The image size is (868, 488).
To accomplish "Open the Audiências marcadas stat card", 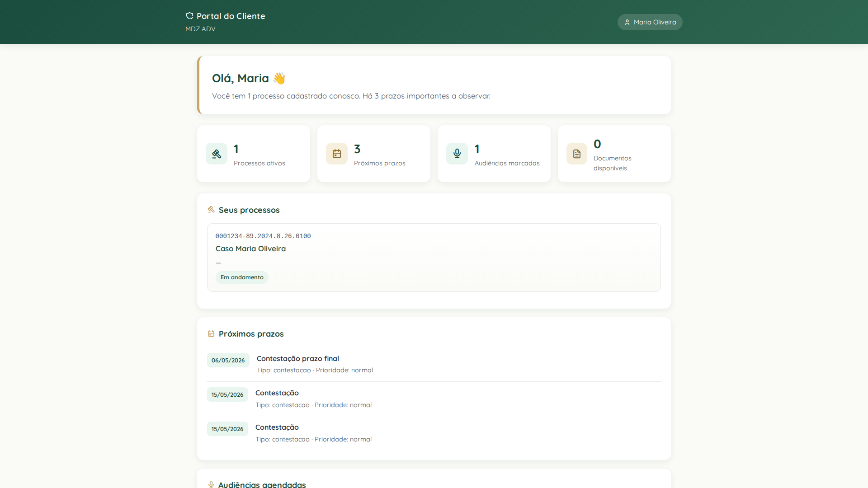I will pos(494,154).
